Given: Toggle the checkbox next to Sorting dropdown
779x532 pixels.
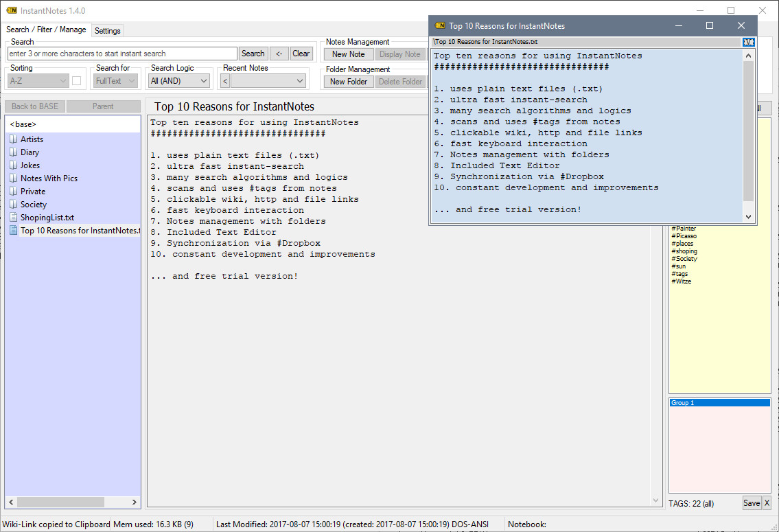Looking at the screenshot, I should pos(76,80).
